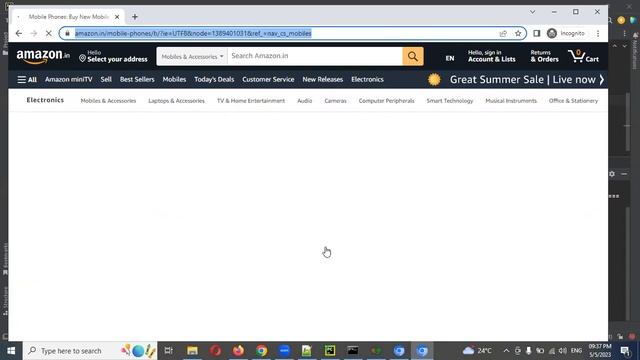The width and height of the screenshot is (640, 360).
Task: Launch Firefox from the taskbar
Action: [x=238, y=351]
